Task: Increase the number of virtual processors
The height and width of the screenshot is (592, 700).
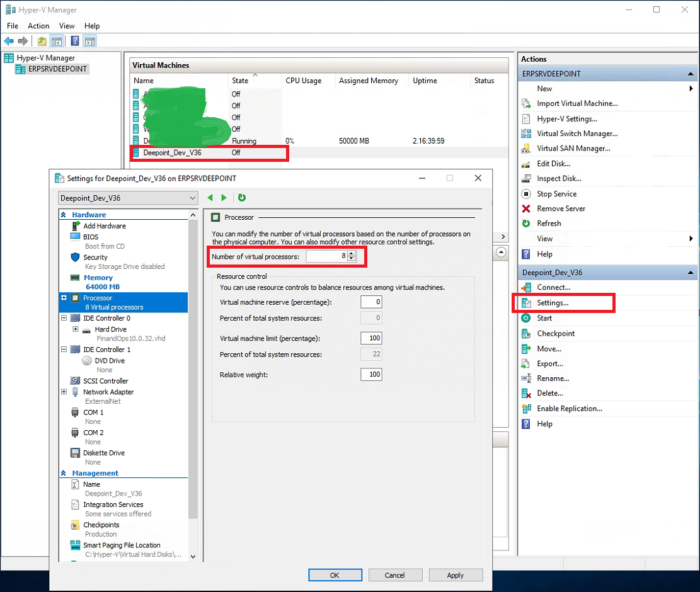Action: point(352,254)
